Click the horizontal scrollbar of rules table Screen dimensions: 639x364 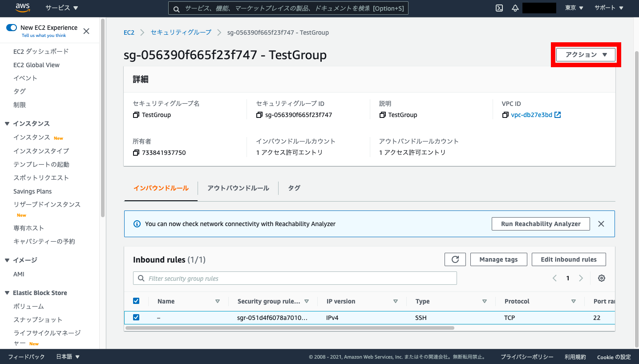point(290,328)
